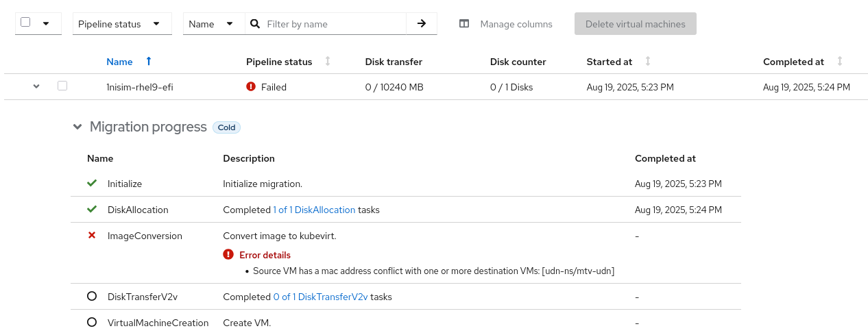The image size is (868, 333).
Task: Focus the Filter by name field
Action: pos(333,24)
